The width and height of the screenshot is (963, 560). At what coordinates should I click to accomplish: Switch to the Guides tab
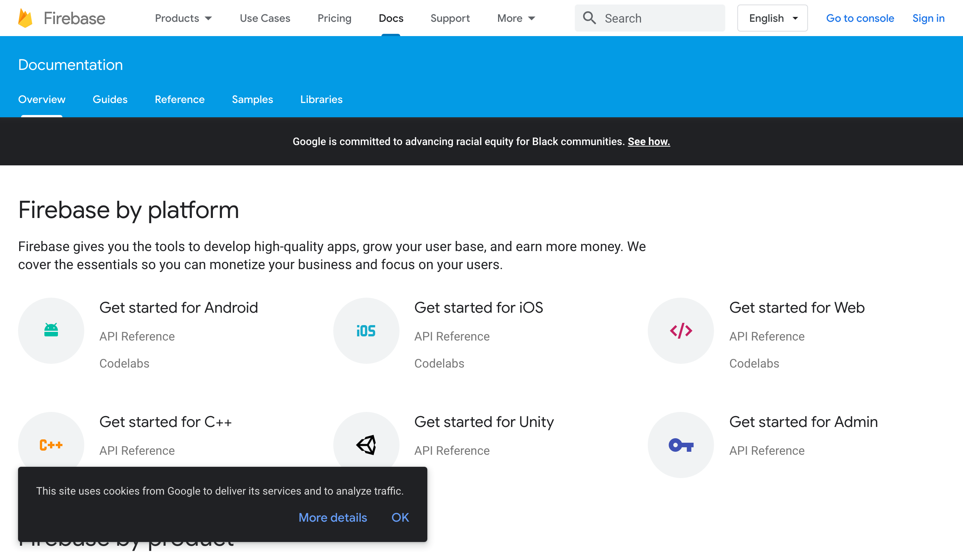(110, 100)
